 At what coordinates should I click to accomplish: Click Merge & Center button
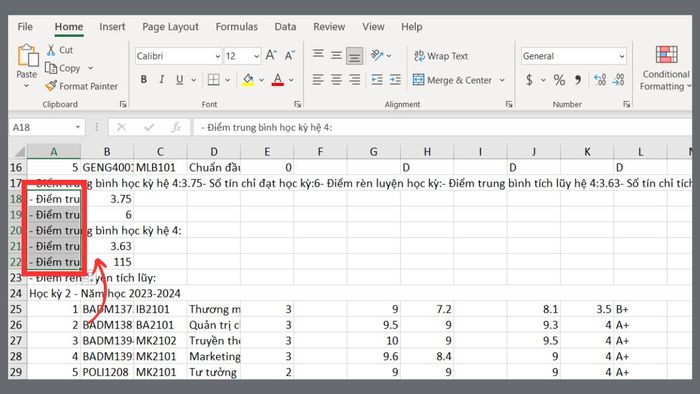tap(452, 80)
